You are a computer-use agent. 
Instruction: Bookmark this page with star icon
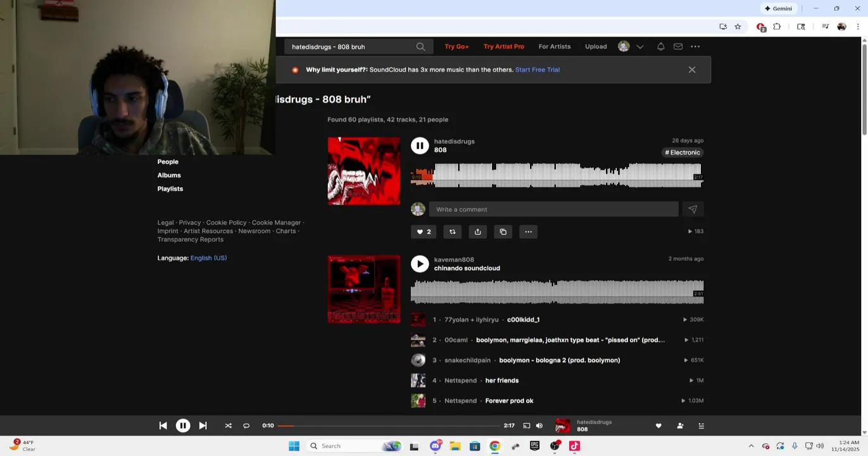(x=738, y=27)
